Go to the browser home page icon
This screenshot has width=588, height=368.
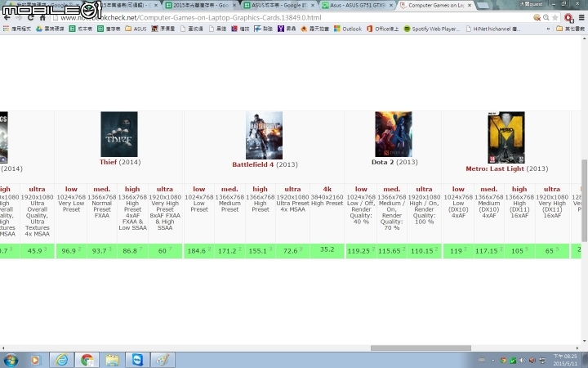pos(42,18)
